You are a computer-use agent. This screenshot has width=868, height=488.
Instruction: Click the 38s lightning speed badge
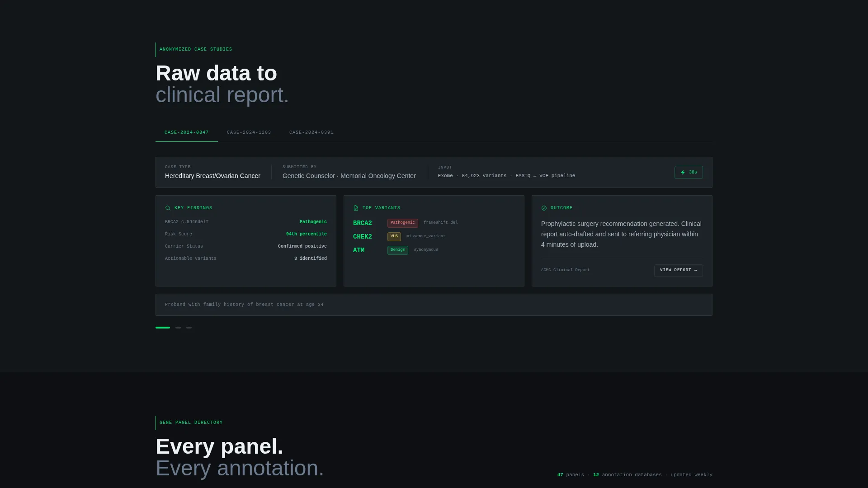(x=689, y=172)
